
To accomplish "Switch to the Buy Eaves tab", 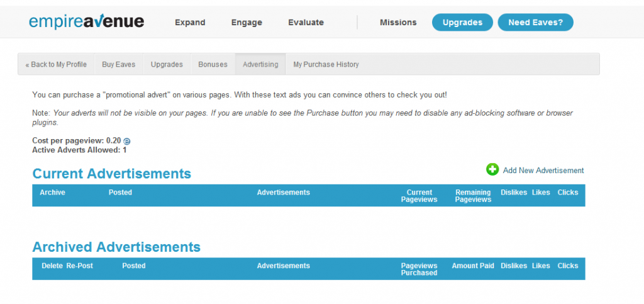I will pos(119,64).
